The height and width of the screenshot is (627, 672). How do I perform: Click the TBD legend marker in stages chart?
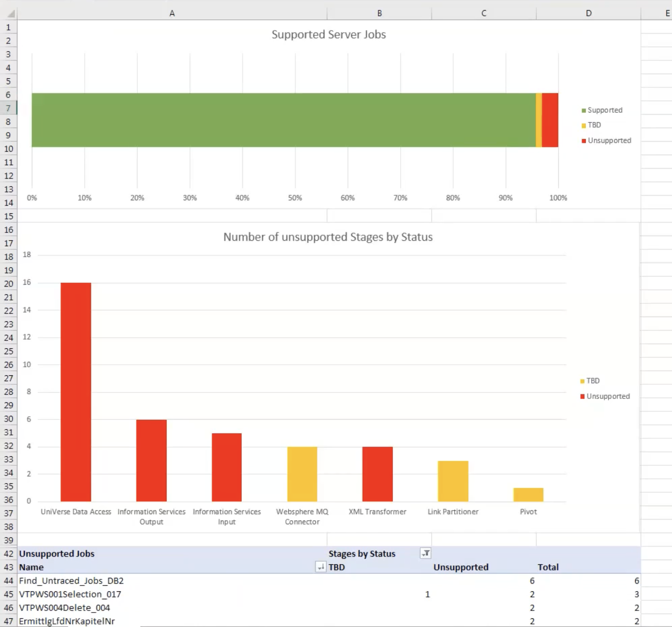pos(582,381)
